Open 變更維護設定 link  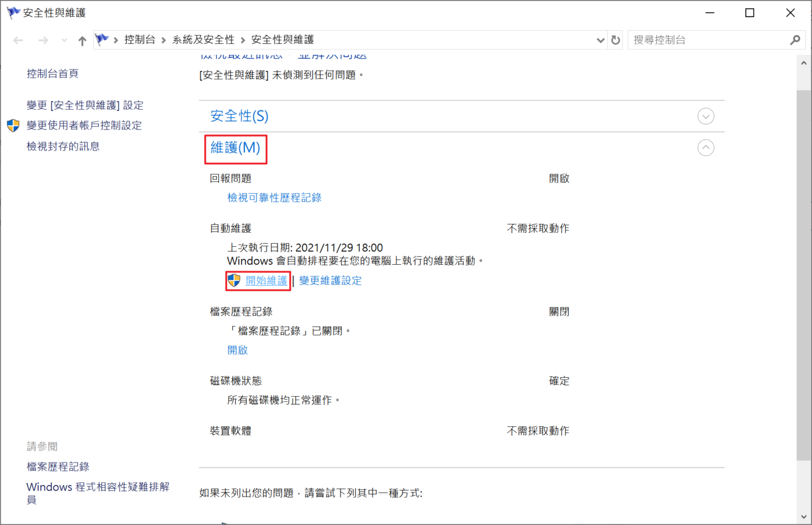tap(330, 281)
